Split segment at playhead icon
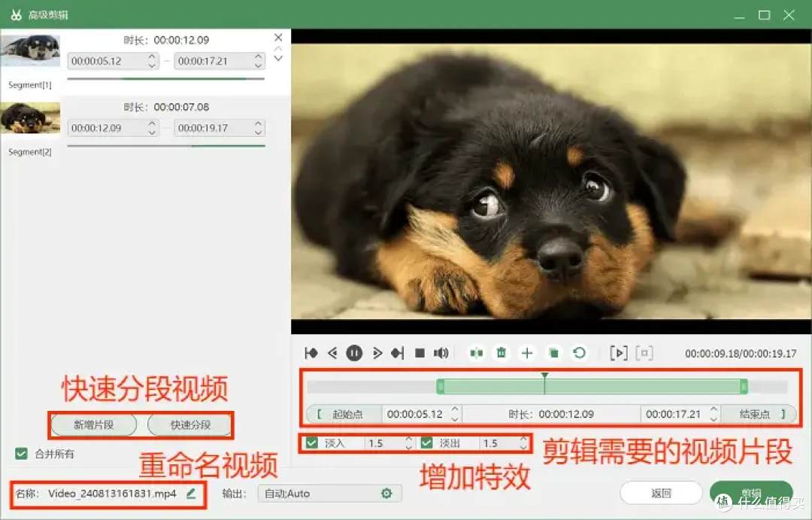 point(477,353)
